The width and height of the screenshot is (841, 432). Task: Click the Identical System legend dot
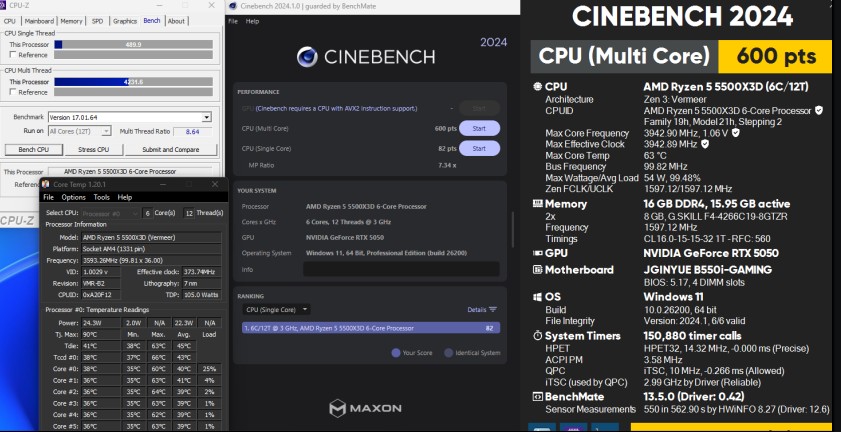tap(448, 353)
